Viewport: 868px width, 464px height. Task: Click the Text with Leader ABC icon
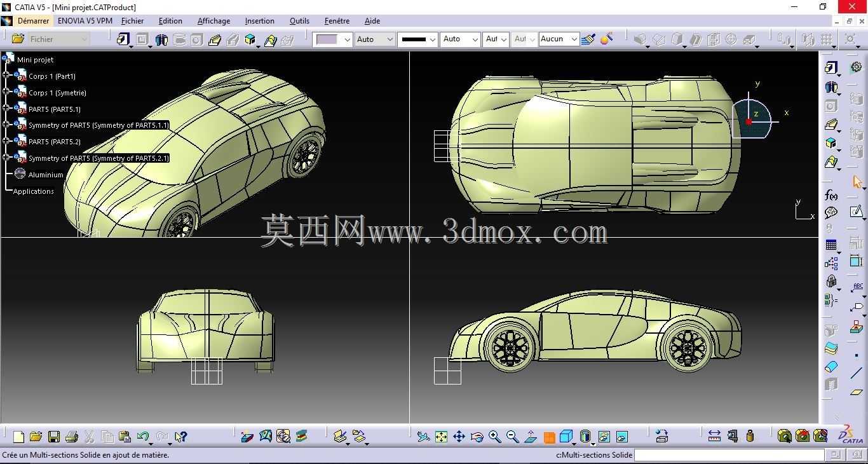point(857,289)
